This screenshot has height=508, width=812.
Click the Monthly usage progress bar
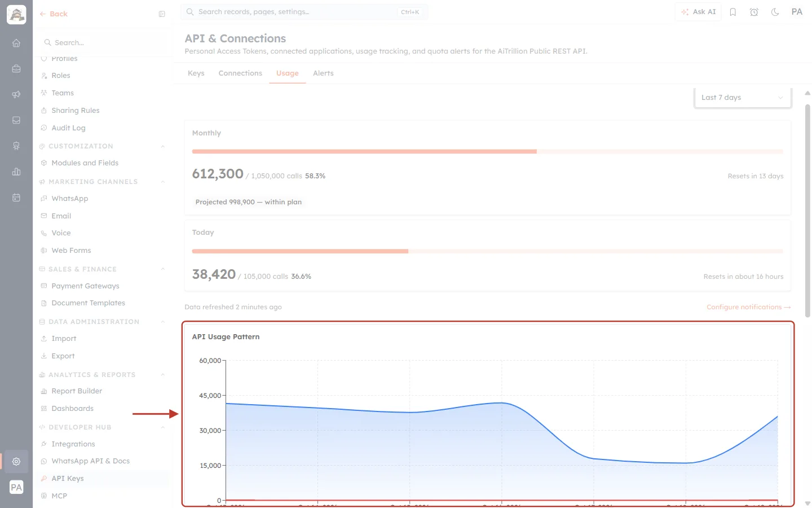coord(488,151)
